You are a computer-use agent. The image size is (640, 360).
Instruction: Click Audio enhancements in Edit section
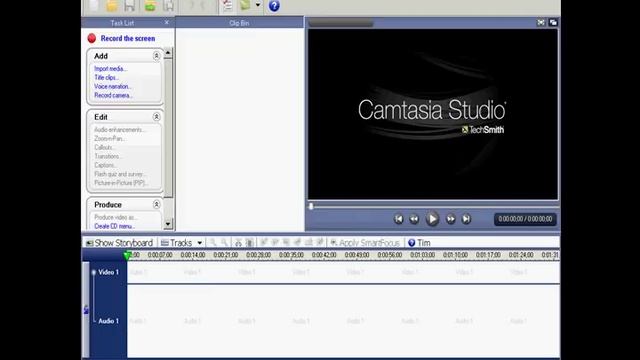tap(120, 130)
